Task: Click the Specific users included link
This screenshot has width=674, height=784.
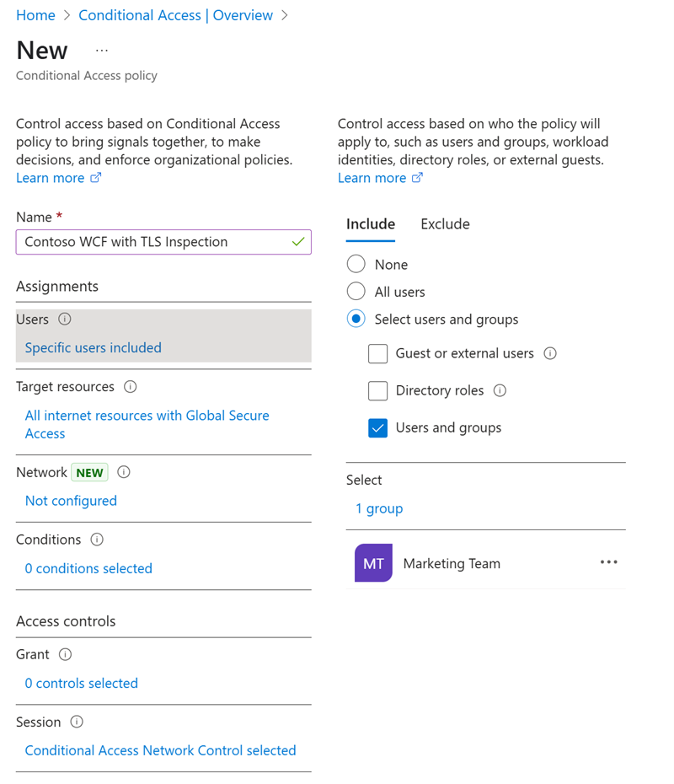Action: pyautogui.click(x=93, y=347)
